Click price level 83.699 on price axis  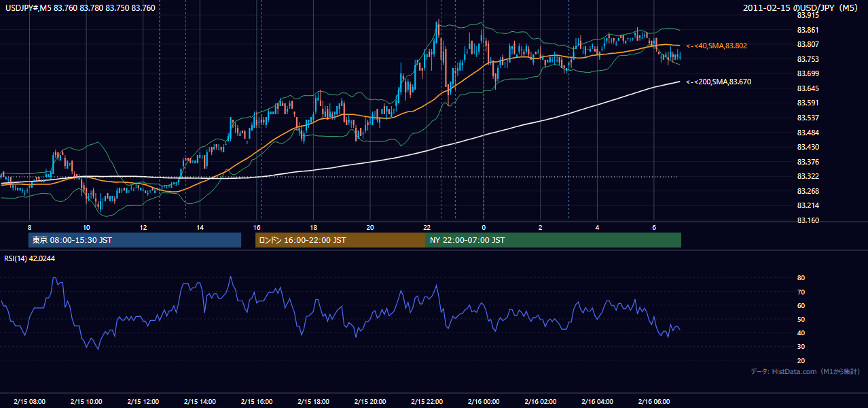pyautogui.click(x=808, y=73)
